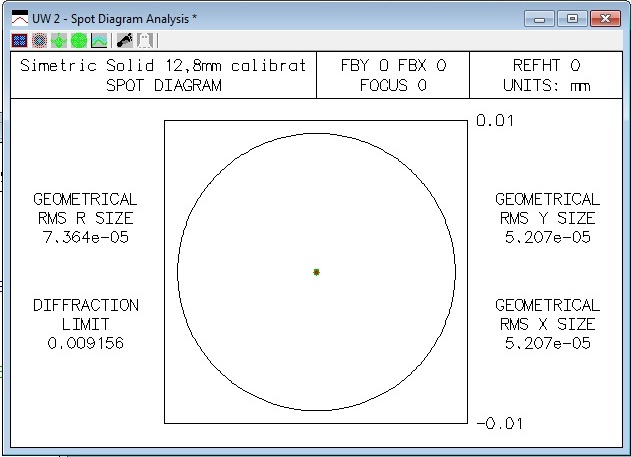The width and height of the screenshot is (631, 457).
Task: Click the grayed ghost toolbar icon
Action: click(145, 40)
